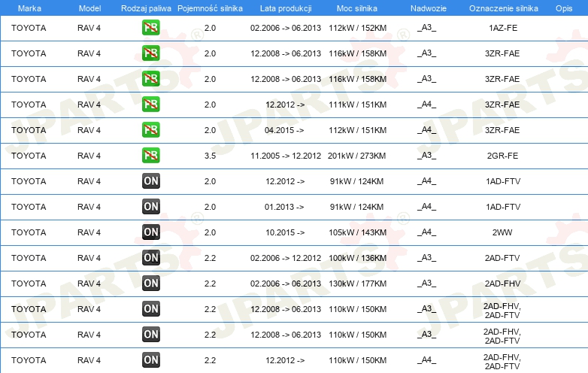The image size is (588, 373).
Task: Select the Lata produkcji column header
Action: click(286, 8)
